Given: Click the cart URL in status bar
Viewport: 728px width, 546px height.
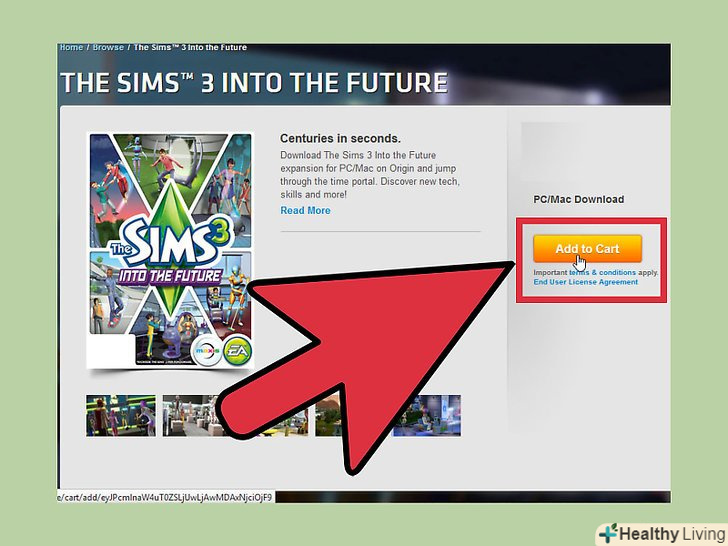Looking at the screenshot, I should click(165, 497).
